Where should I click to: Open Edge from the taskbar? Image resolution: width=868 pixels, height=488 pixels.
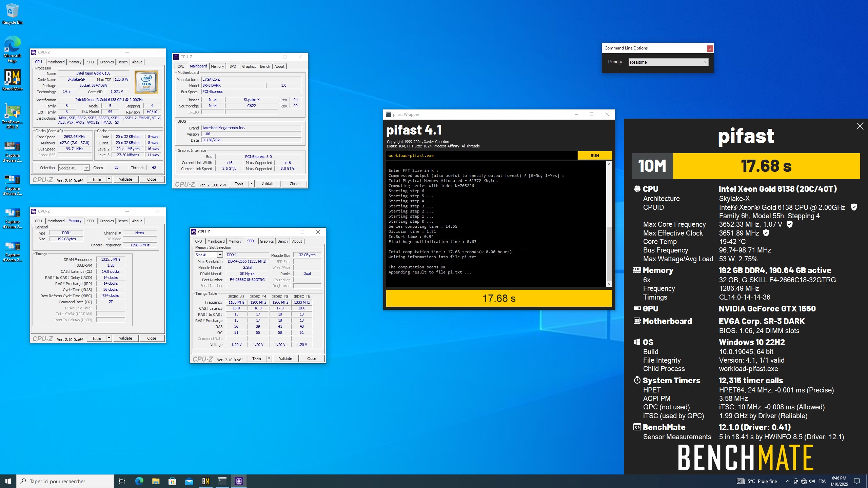[x=139, y=481]
